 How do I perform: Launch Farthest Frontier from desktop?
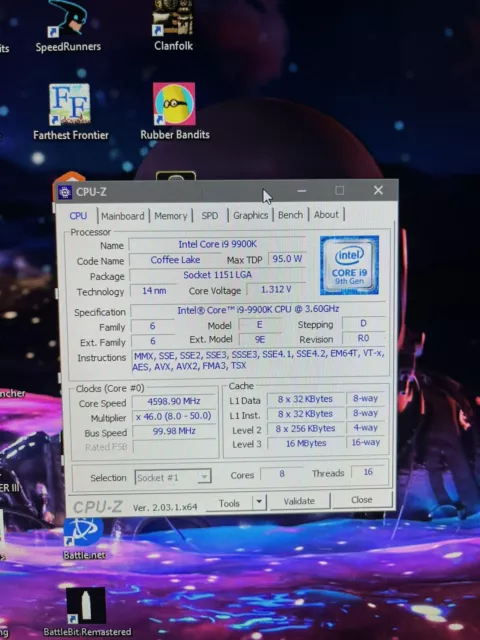[x=71, y=112]
